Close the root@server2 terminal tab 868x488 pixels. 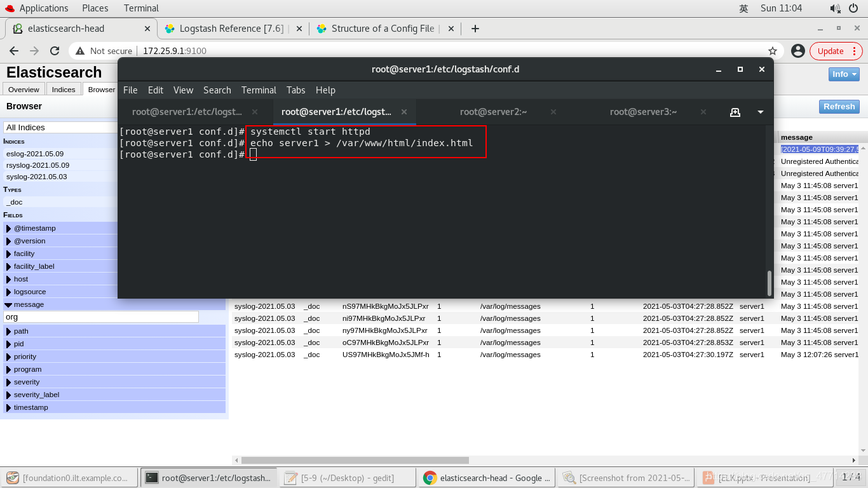tap(553, 112)
